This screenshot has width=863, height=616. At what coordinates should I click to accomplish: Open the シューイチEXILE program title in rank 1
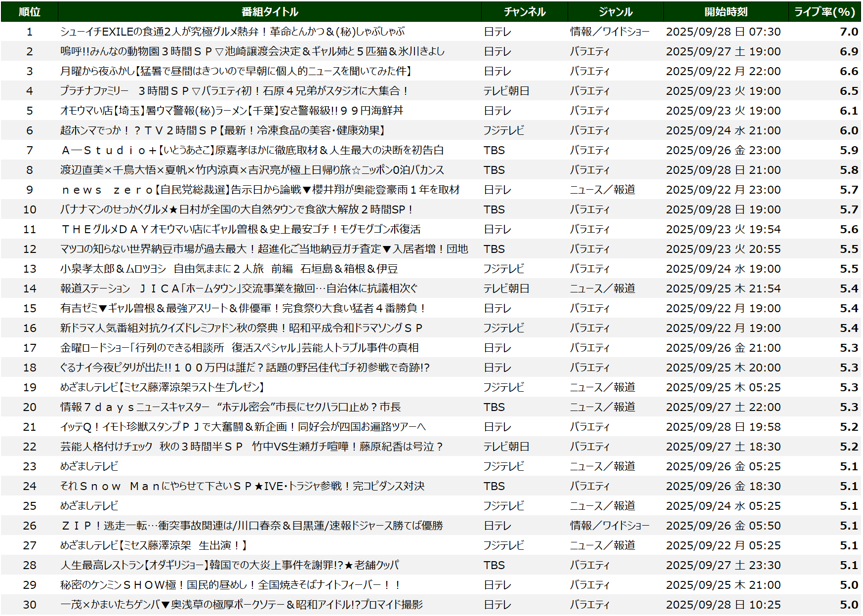[232, 32]
